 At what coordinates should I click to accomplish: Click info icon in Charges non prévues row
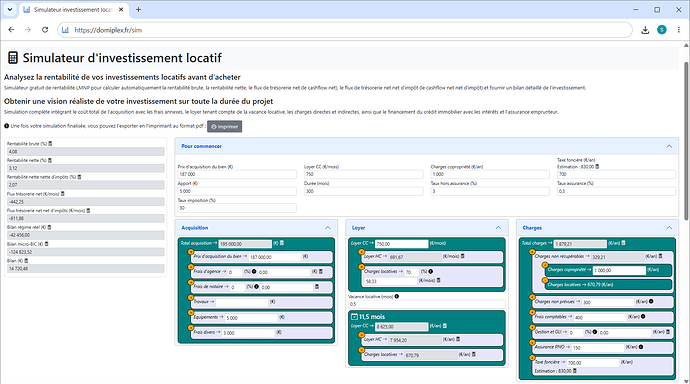point(651,302)
